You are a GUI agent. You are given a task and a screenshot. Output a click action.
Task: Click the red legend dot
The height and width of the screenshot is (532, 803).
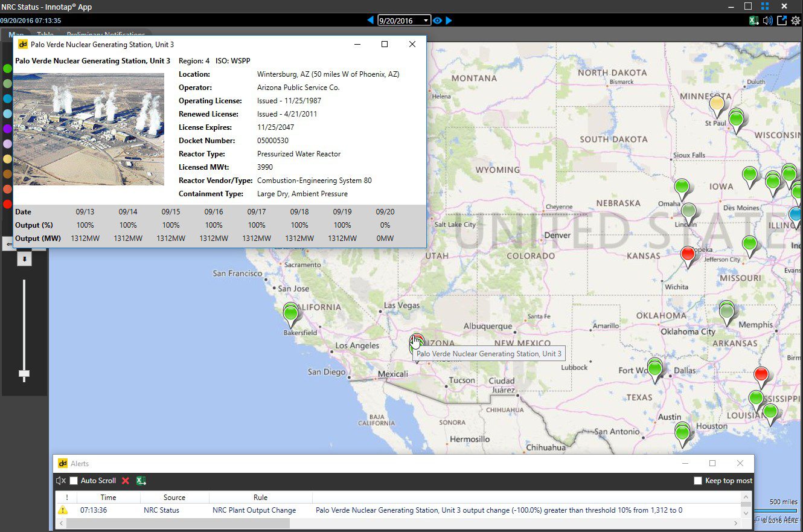pos(7,204)
